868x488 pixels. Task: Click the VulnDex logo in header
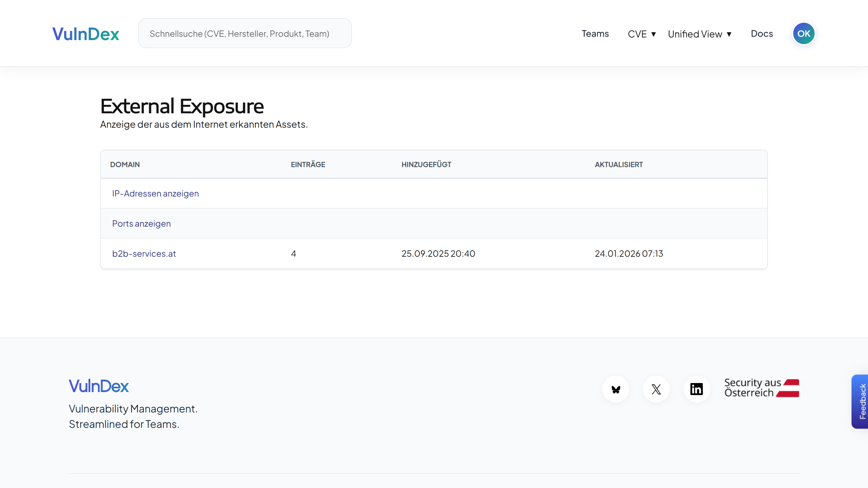coord(85,34)
